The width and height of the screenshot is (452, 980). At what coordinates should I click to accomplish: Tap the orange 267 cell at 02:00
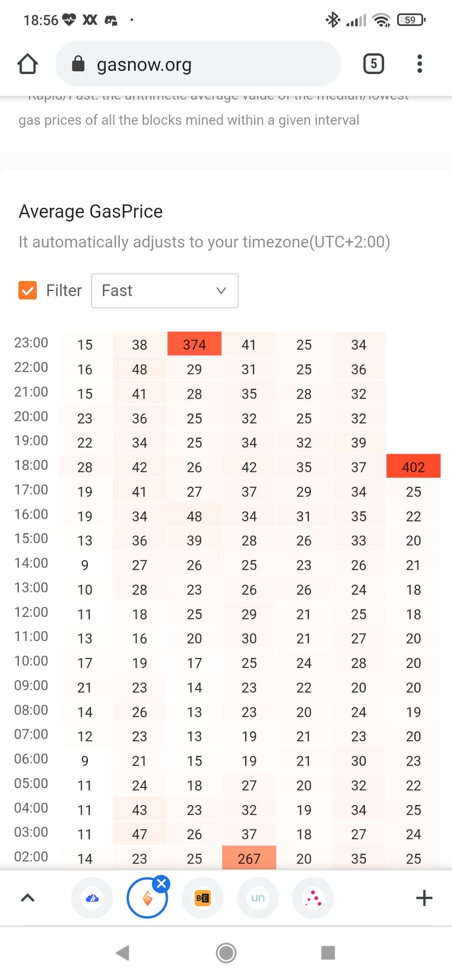coord(249,858)
